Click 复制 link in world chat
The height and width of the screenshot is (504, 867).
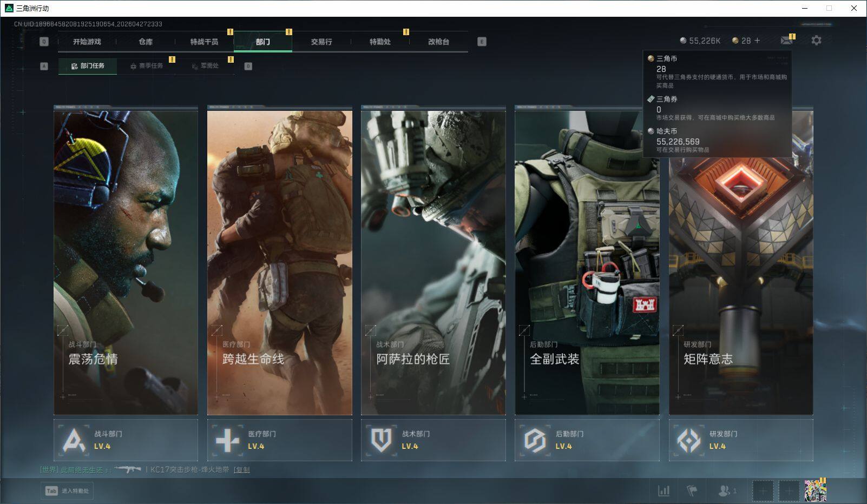click(x=242, y=470)
